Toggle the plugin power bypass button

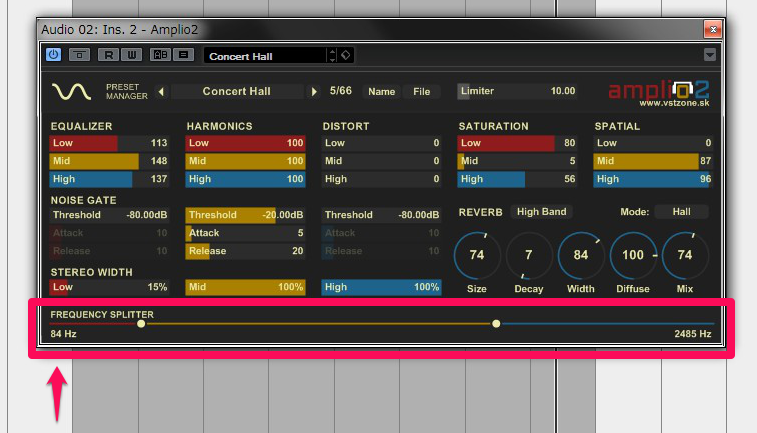pyautogui.click(x=53, y=55)
